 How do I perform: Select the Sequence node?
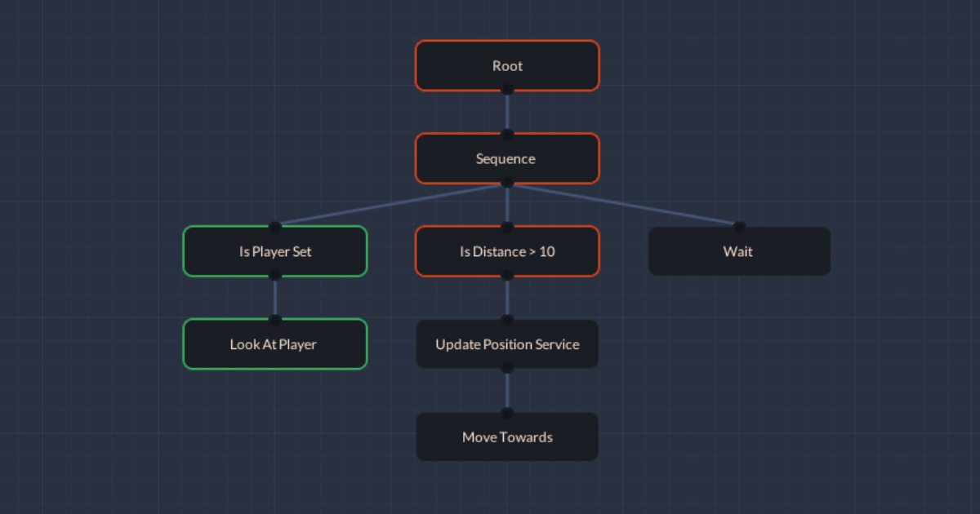click(x=507, y=158)
